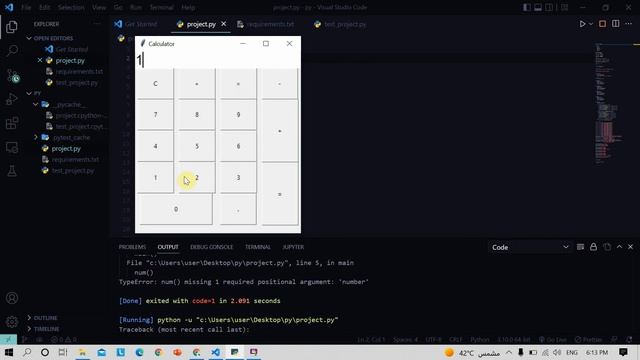Click calculator digit 3 button
640x360 pixels.
coord(238,178)
